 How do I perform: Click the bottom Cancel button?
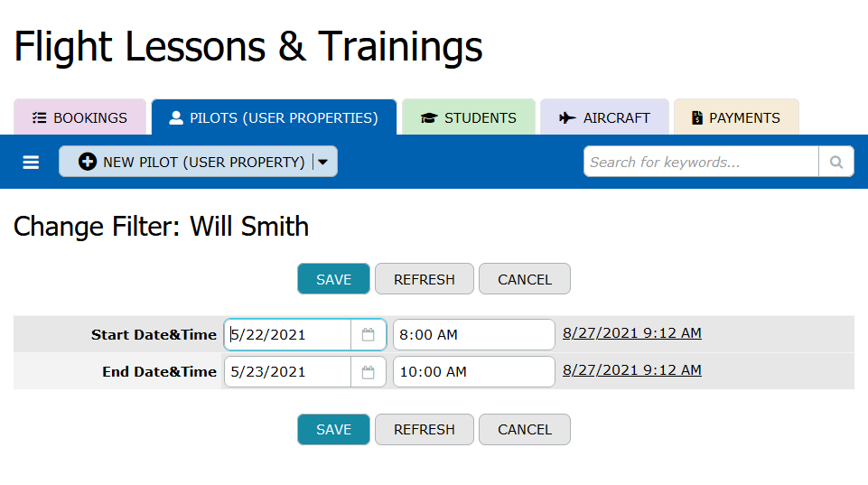pyautogui.click(x=525, y=430)
